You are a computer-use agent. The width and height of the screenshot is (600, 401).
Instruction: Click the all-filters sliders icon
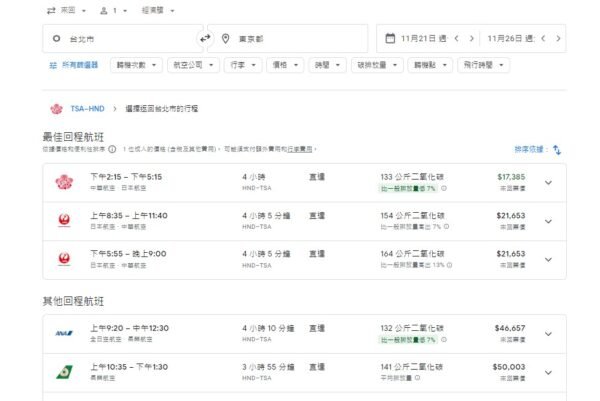click(53, 65)
